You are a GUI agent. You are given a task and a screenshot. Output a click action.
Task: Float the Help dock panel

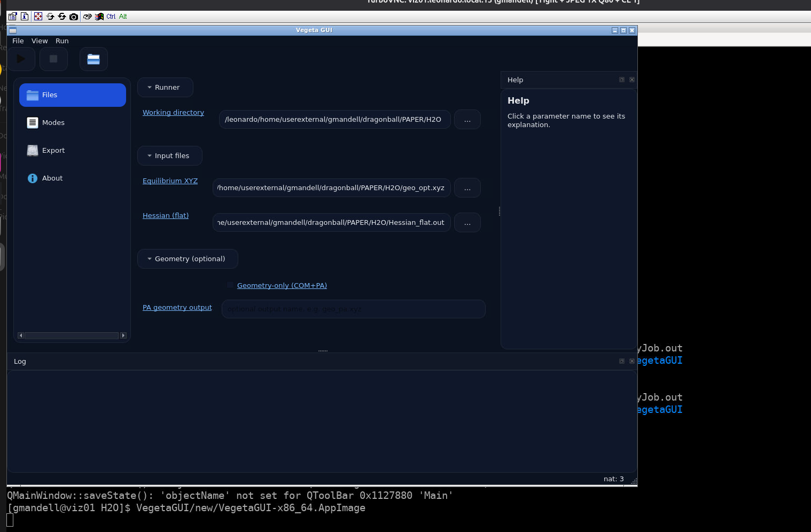point(622,80)
